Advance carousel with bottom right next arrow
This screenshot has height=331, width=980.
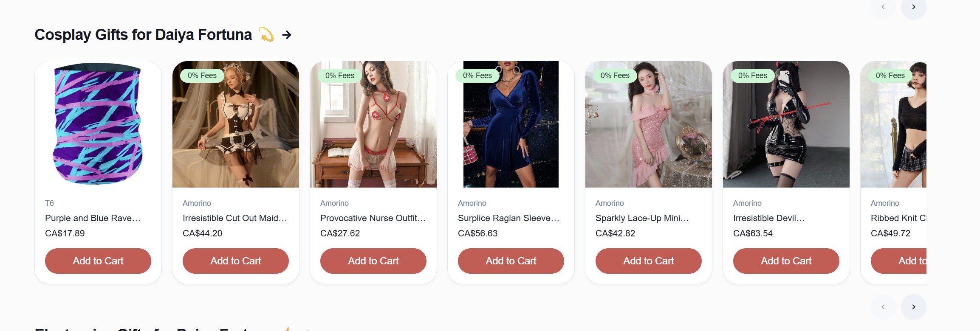pyautogui.click(x=913, y=307)
